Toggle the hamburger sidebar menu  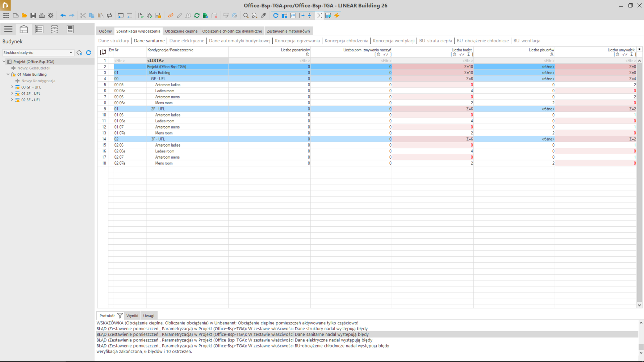pyautogui.click(x=8, y=29)
